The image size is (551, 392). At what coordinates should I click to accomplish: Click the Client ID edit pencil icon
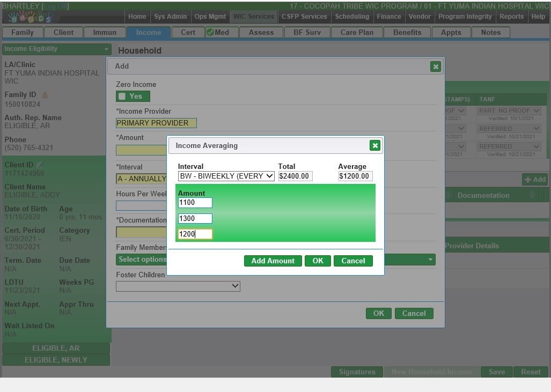(39, 165)
